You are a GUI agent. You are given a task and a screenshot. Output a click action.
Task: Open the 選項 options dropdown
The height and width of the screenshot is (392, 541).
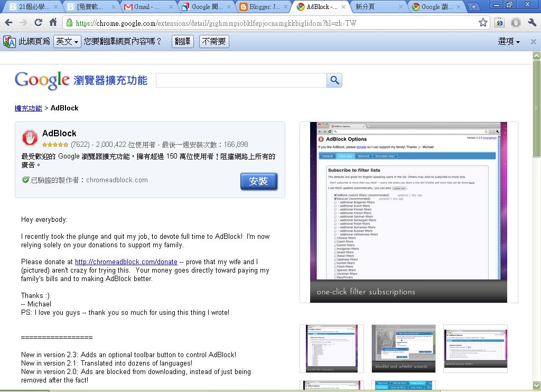click(509, 41)
